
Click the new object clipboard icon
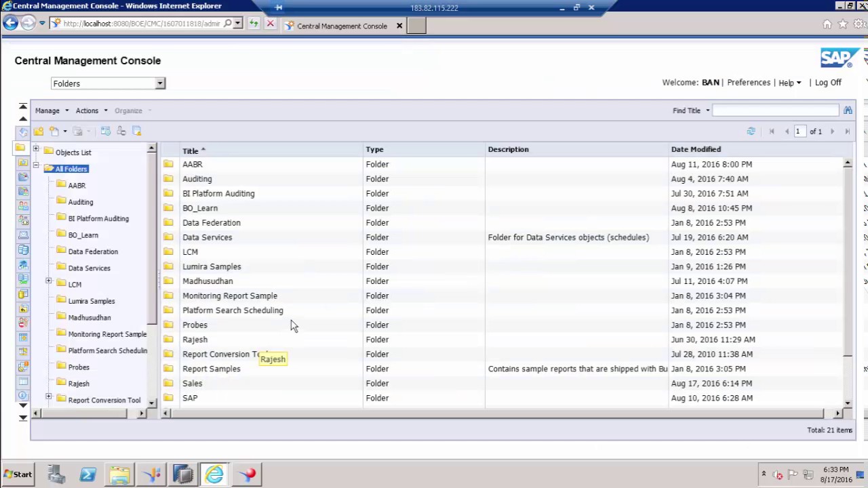tap(54, 131)
